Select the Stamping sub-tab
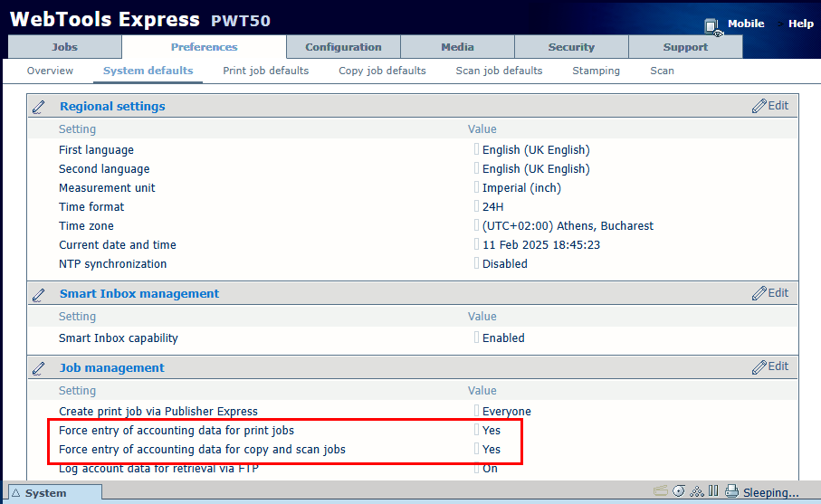The image size is (821, 504). [x=596, y=71]
